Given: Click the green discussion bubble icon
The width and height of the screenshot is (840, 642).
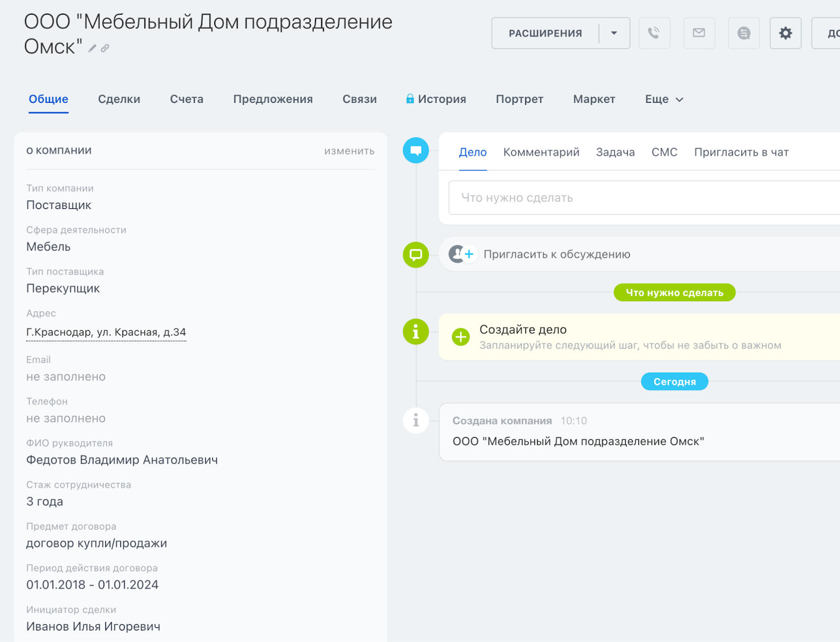Looking at the screenshot, I should (416, 255).
